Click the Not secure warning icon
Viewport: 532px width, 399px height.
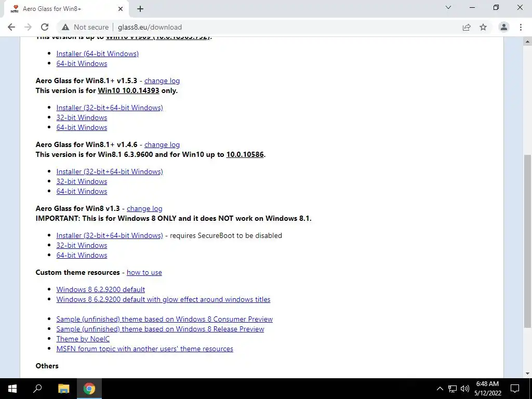pyautogui.click(x=65, y=27)
